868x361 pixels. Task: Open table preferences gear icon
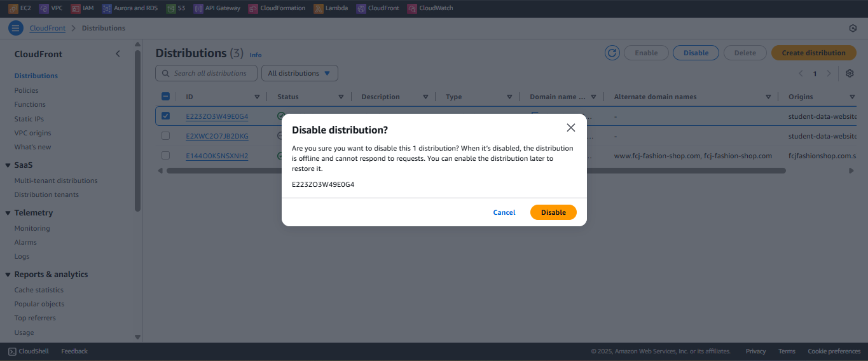pos(850,74)
